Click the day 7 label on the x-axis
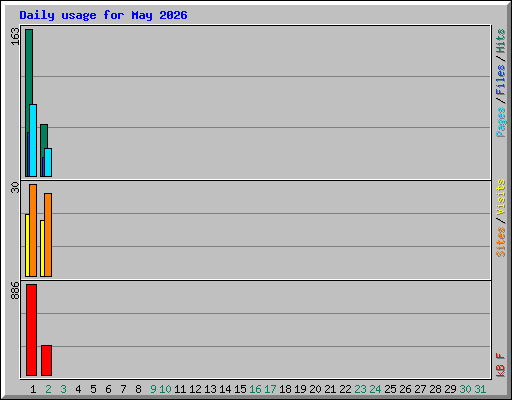 123,389
